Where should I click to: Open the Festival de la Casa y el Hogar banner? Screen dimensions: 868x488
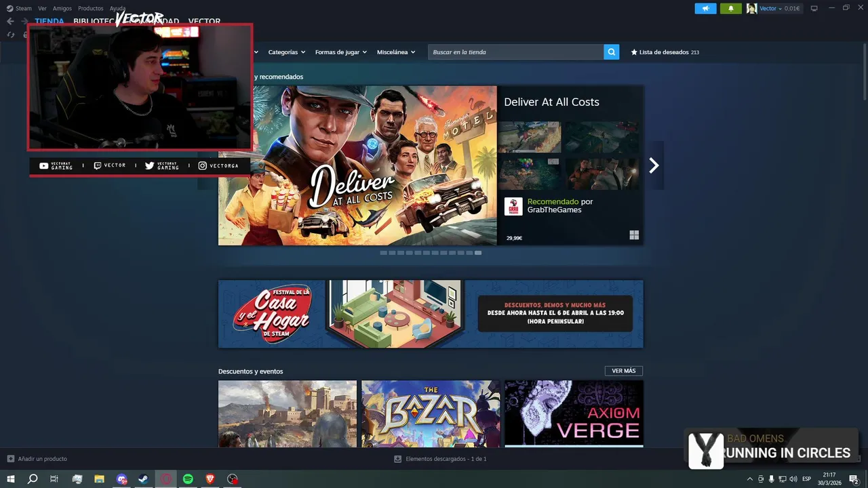[431, 314]
